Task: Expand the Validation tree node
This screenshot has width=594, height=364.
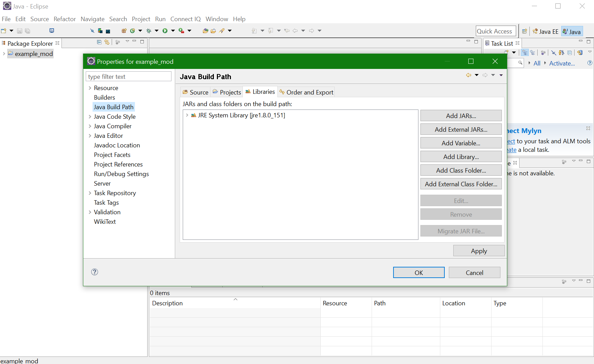Action: click(90, 212)
